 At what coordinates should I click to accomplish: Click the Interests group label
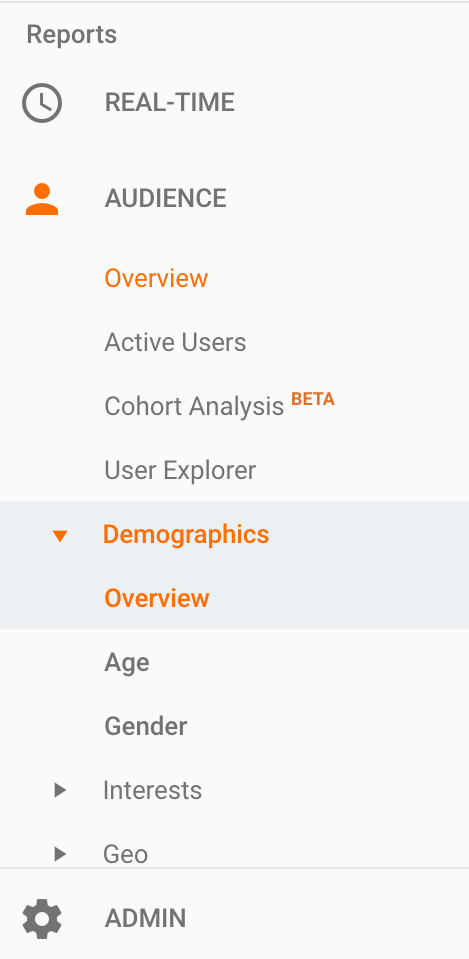coord(152,790)
